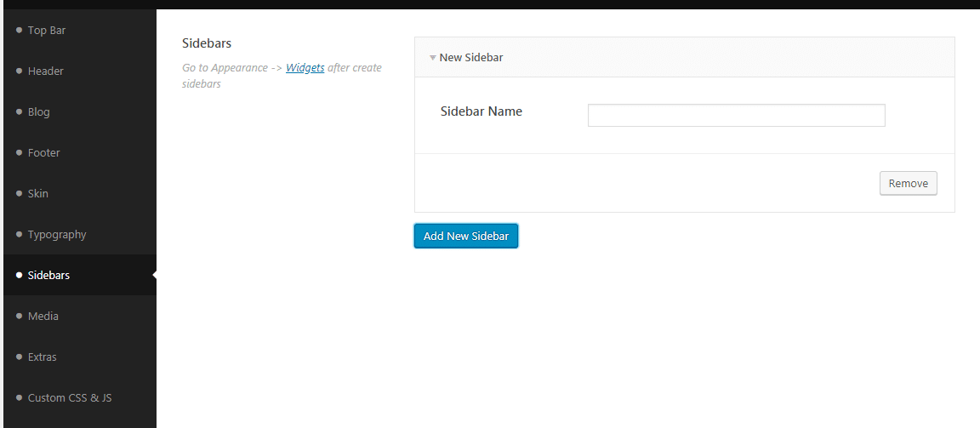
Task: Select Blog in the left menu
Action: pos(38,112)
